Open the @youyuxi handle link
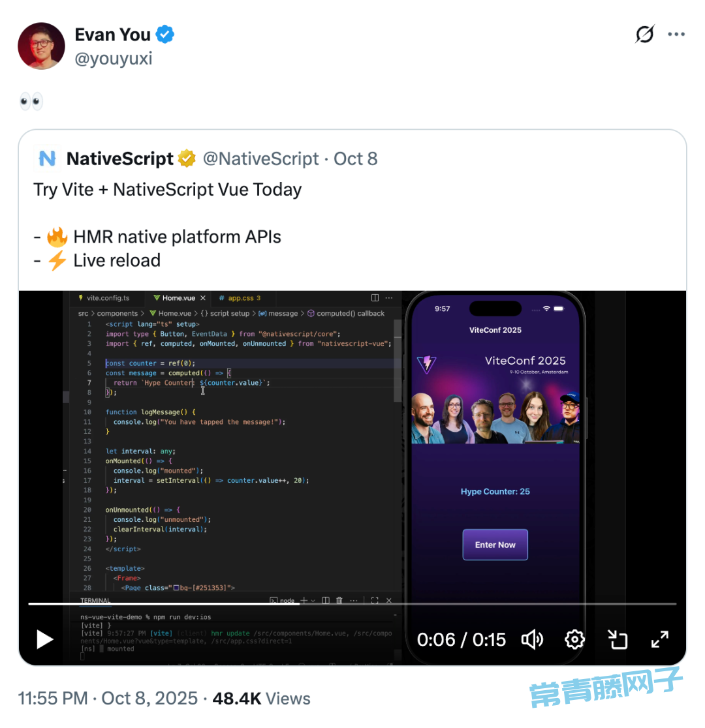 114,59
